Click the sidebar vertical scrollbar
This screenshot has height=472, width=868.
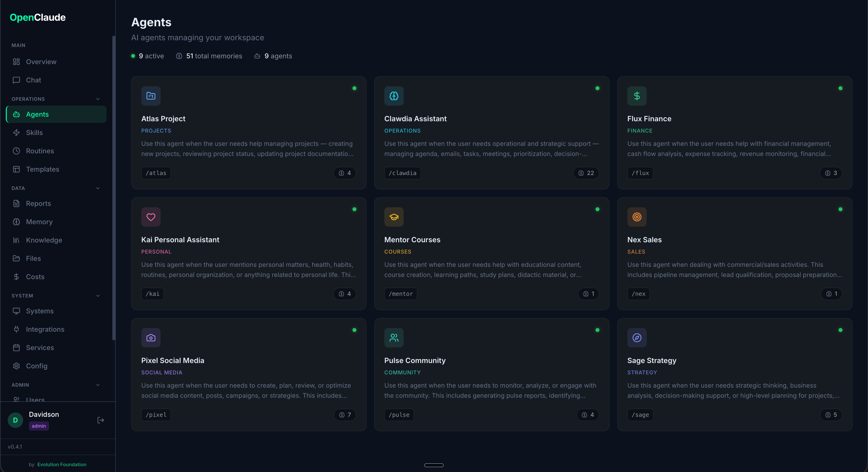click(x=114, y=189)
